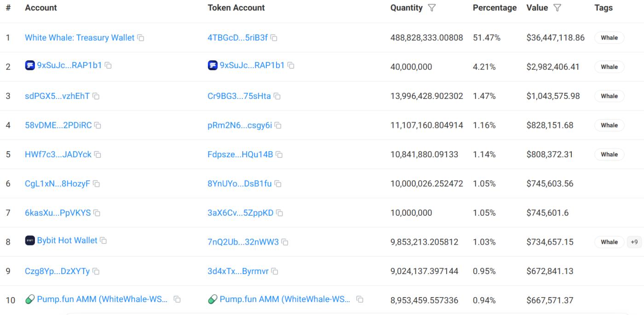Expand the +9 additional tags badge
The image size is (644, 315).
(x=634, y=242)
